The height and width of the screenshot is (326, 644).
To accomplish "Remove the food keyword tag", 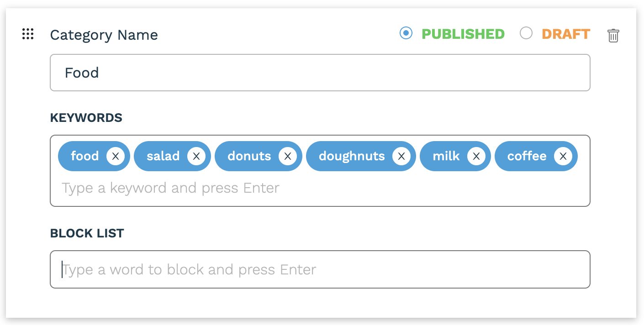I will point(116,156).
